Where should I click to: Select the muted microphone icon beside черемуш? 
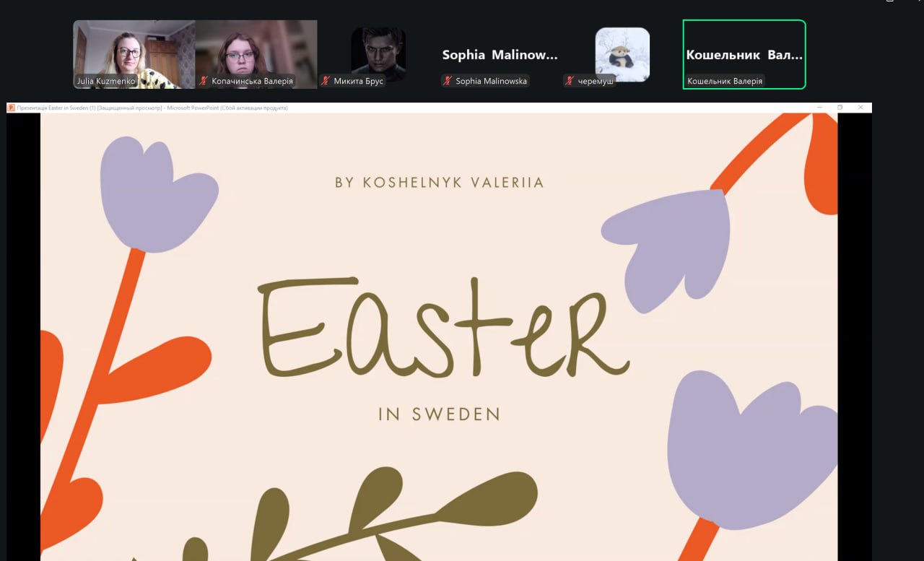pyautogui.click(x=570, y=82)
